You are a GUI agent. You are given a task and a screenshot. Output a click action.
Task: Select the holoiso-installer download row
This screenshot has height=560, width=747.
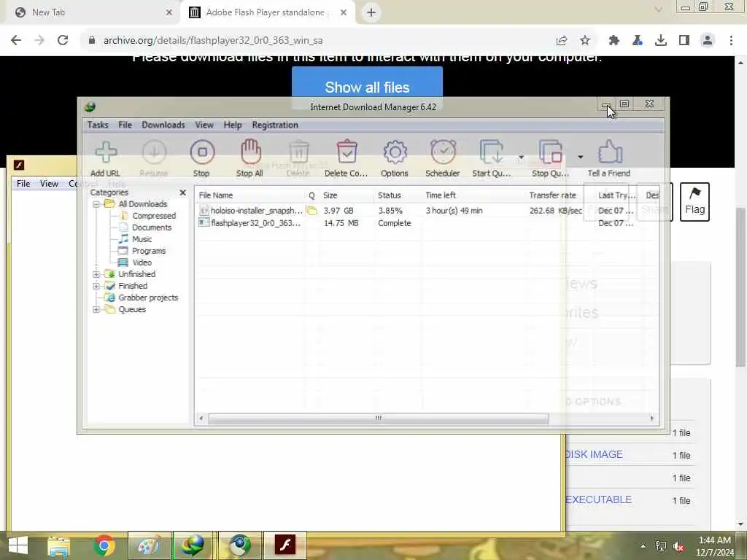426,211
